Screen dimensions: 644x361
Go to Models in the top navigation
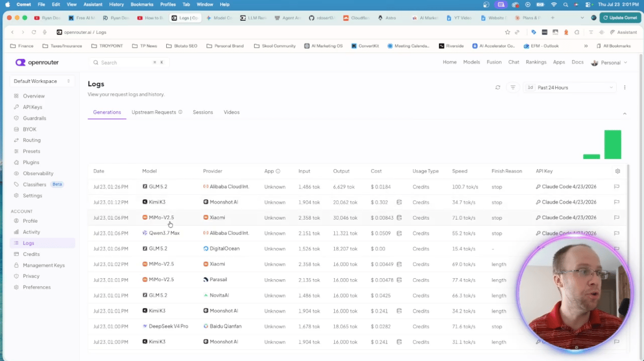pos(472,62)
